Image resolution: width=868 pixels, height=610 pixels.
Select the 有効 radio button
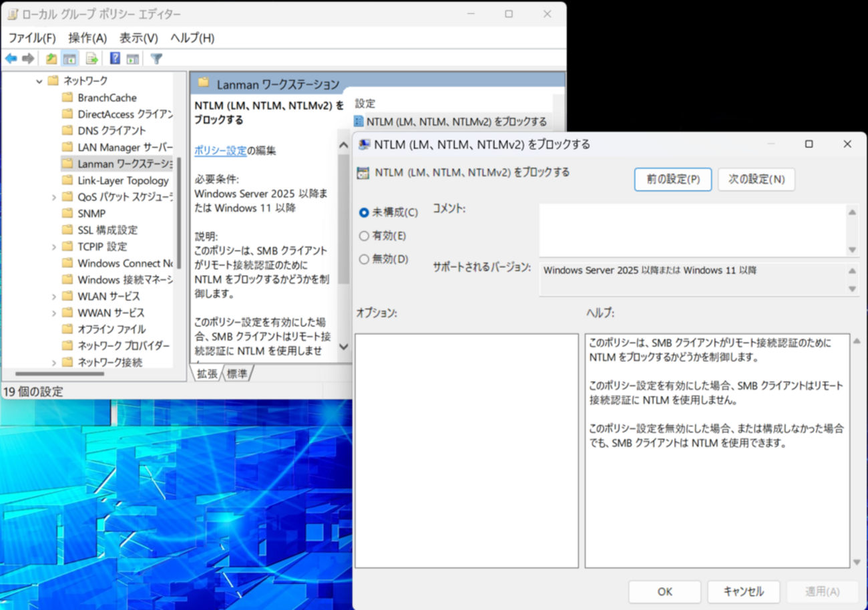point(364,236)
